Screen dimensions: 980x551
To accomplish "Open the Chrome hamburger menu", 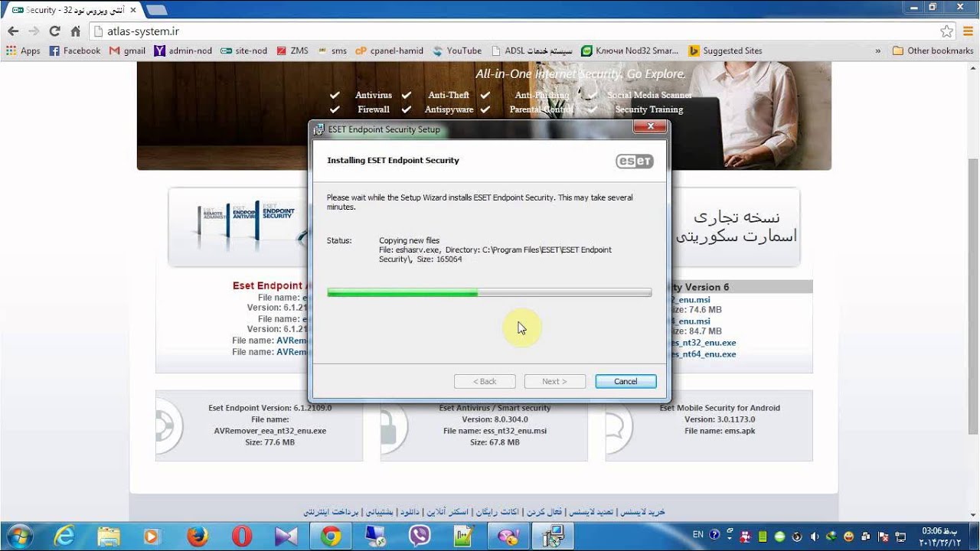I will point(968,31).
